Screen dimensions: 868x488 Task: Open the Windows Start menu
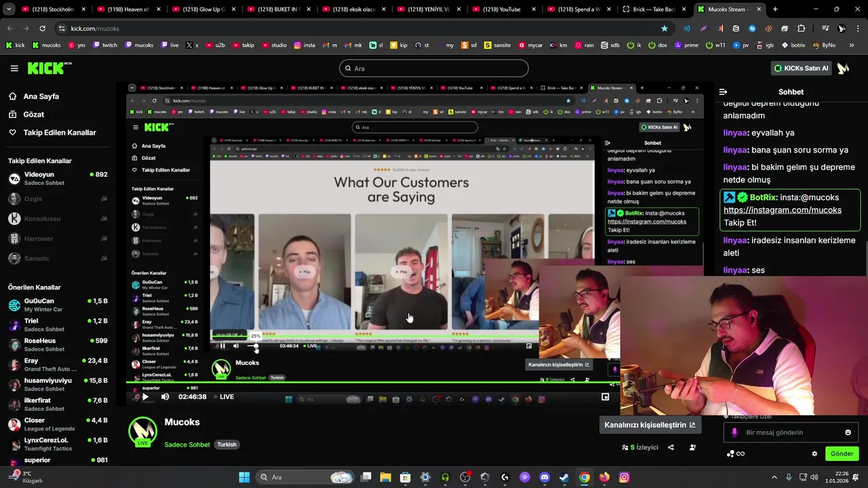[244, 477]
